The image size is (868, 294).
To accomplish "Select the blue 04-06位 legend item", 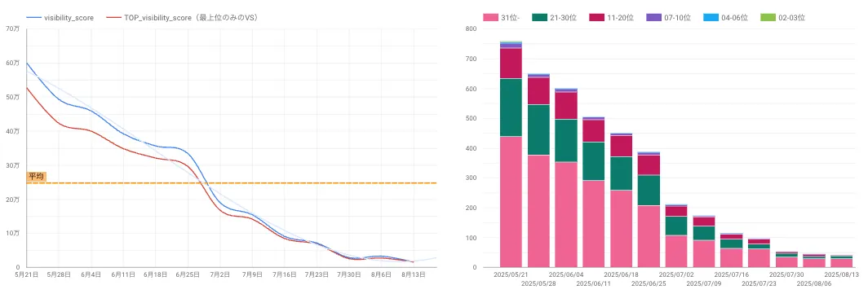I will pyautogui.click(x=726, y=18).
